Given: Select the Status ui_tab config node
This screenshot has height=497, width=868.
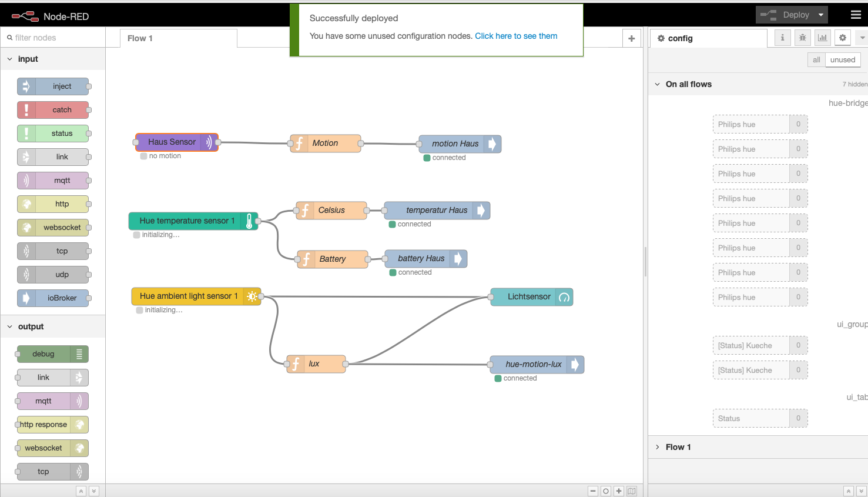Looking at the screenshot, I should coord(760,418).
